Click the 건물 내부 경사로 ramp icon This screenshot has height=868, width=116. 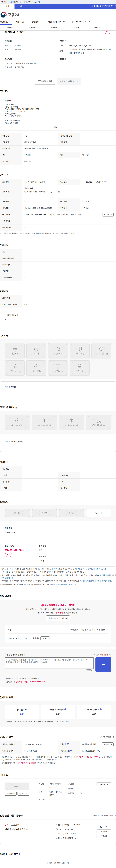(x=98, y=423)
